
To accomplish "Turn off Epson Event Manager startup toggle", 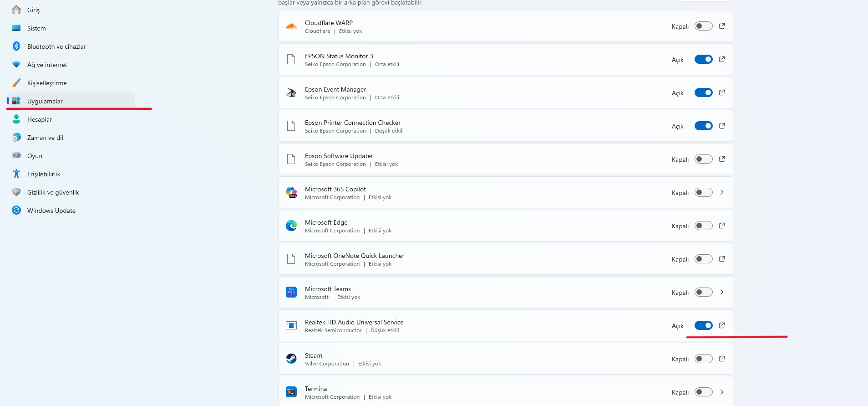I will tap(704, 93).
